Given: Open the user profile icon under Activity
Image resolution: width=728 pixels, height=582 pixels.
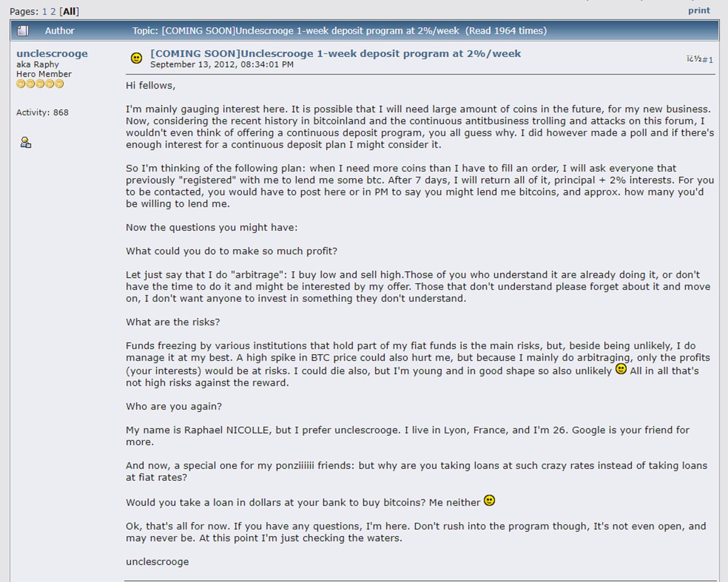Looking at the screenshot, I should [25, 142].
